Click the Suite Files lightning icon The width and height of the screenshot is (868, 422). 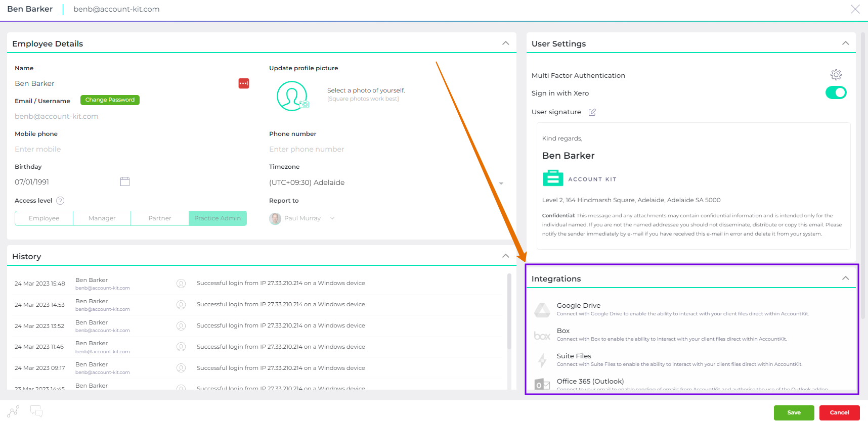pos(542,360)
